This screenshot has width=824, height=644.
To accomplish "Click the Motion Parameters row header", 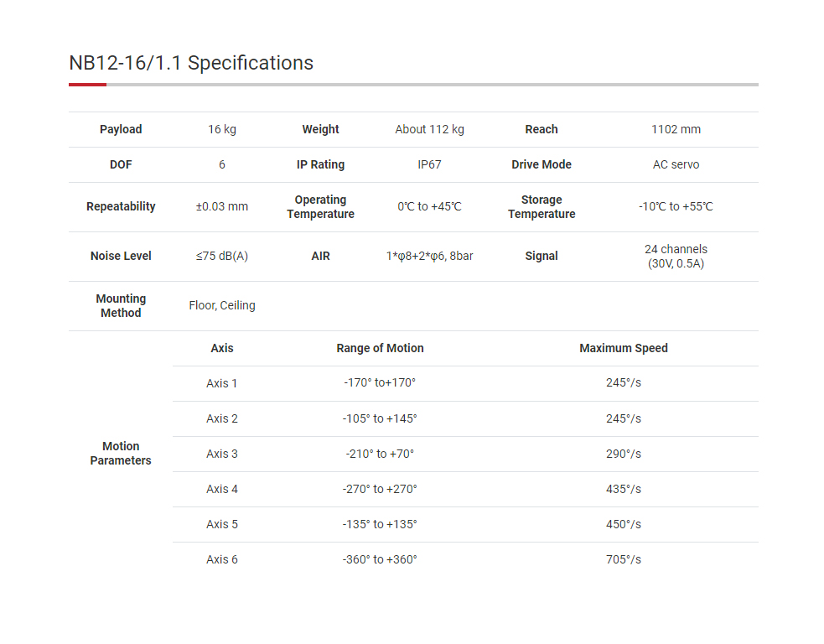I will pyautogui.click(x=121, y=454).
